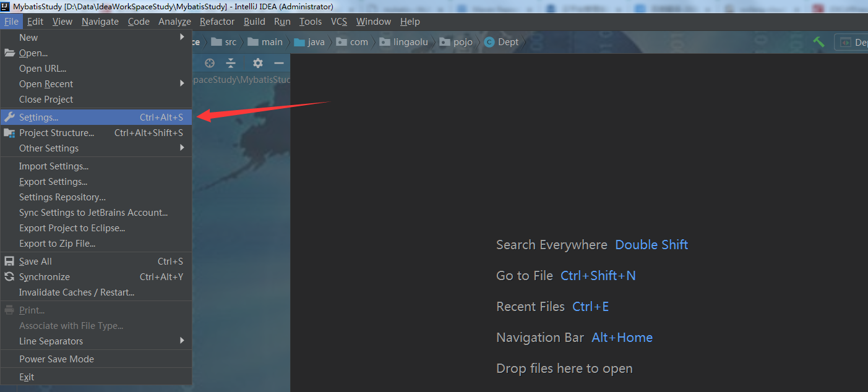This screenshot has width=868, height=392.
Task: Open the Run menu
Action: 282,22
